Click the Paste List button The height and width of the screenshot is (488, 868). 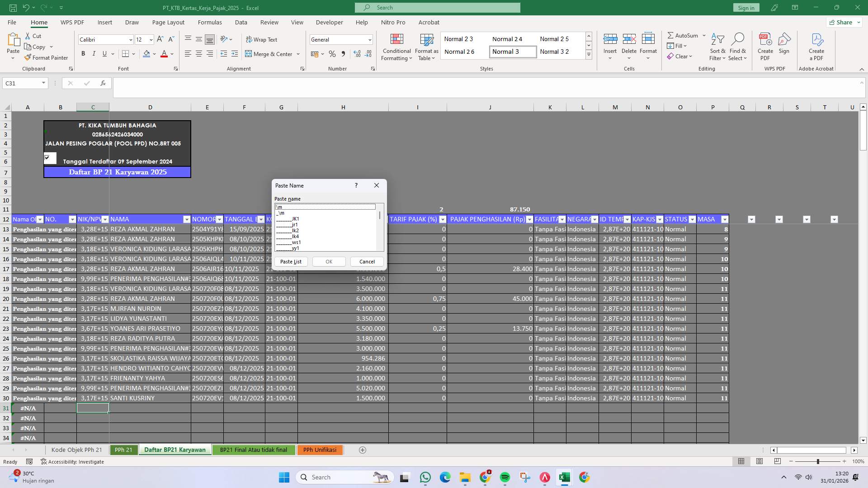pos(291,261)
